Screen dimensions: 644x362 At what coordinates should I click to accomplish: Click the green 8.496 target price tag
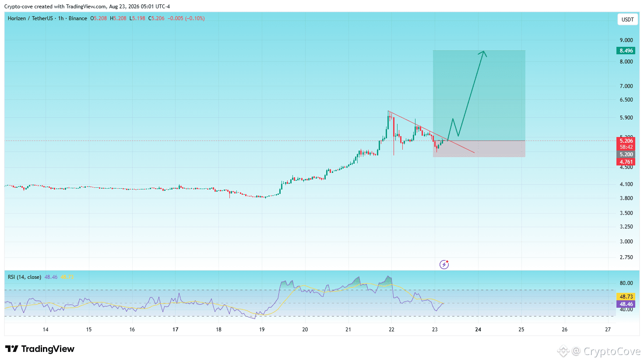coord(626,51)
